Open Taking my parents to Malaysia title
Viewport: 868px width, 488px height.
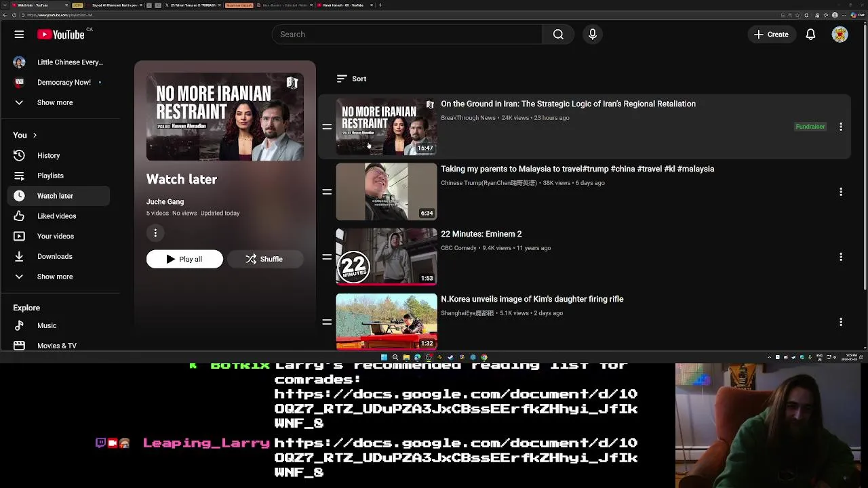[x=577, y=169]
